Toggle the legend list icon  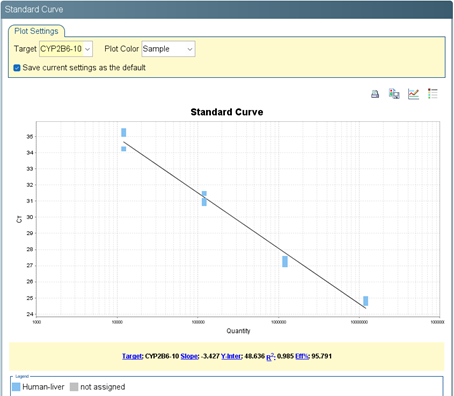[x=433, y=94]
